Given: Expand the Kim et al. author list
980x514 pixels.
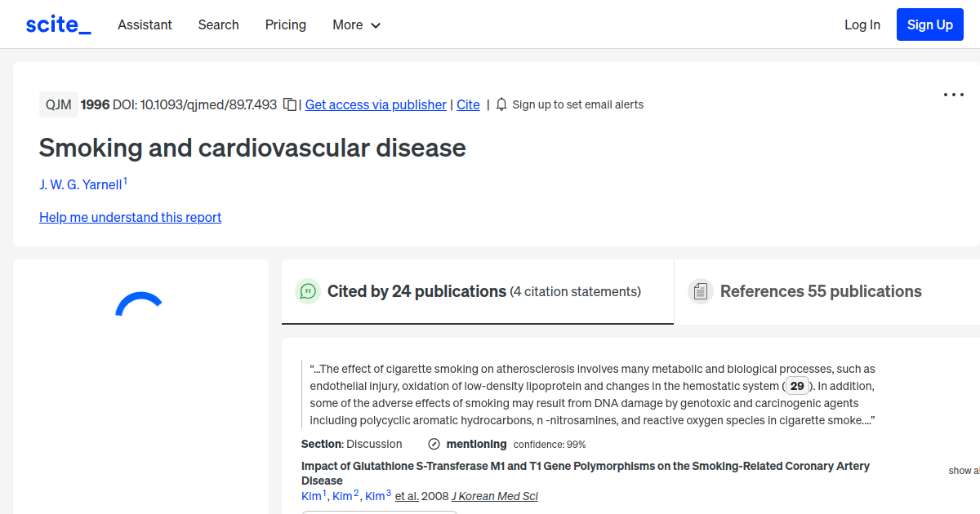Looking at the screenshot, I should tap(406, 496).
